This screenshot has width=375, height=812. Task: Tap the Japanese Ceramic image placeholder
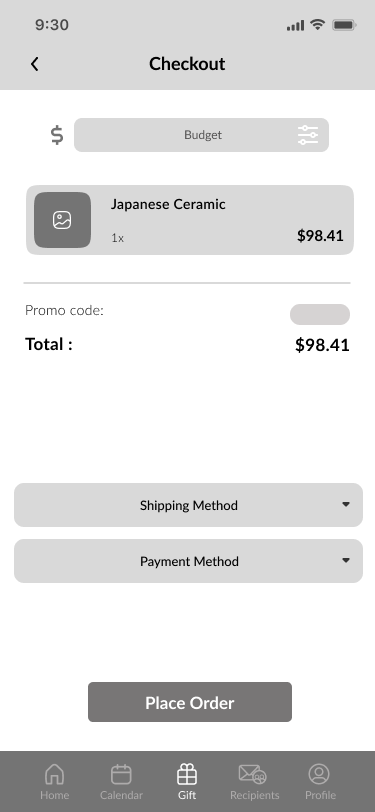(x=62, y=220)
